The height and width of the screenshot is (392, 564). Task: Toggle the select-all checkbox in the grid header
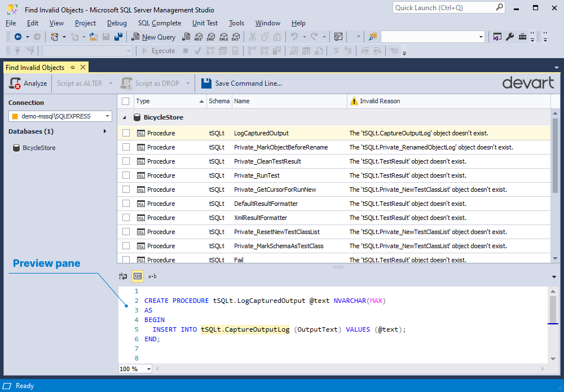click(x=126, y=102)
